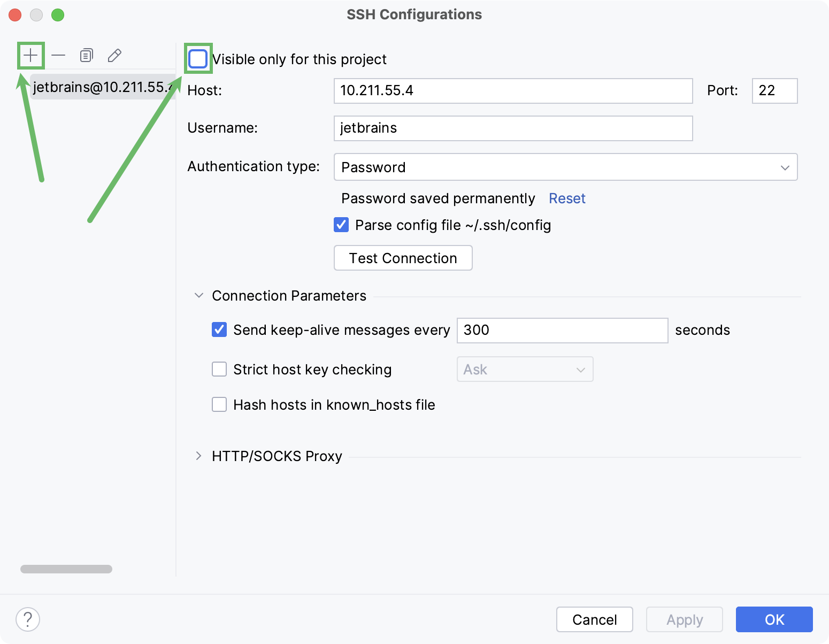Edit the configuration name with the pencil icon
This screenshot has width=829, height=644.
coord(114,55)
